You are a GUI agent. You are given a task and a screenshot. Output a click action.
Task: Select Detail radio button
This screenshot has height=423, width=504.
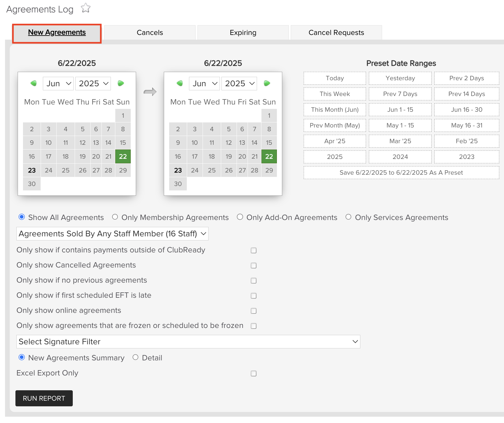135,357
